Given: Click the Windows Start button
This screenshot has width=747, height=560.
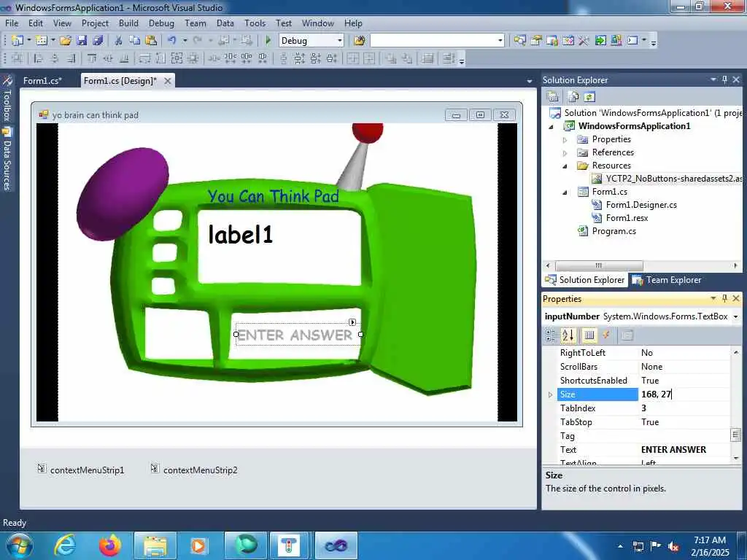Looking at the screenshot, I should 18,545.
